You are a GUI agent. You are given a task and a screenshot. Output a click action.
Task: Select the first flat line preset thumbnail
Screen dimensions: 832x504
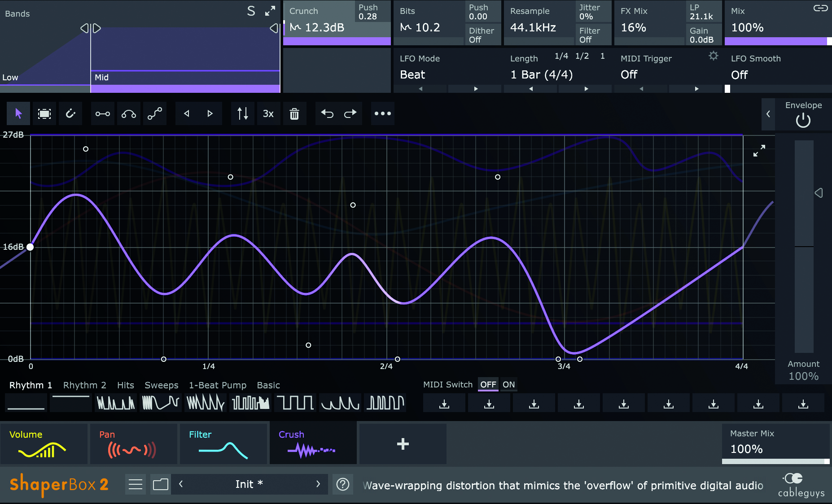(26, 403)
